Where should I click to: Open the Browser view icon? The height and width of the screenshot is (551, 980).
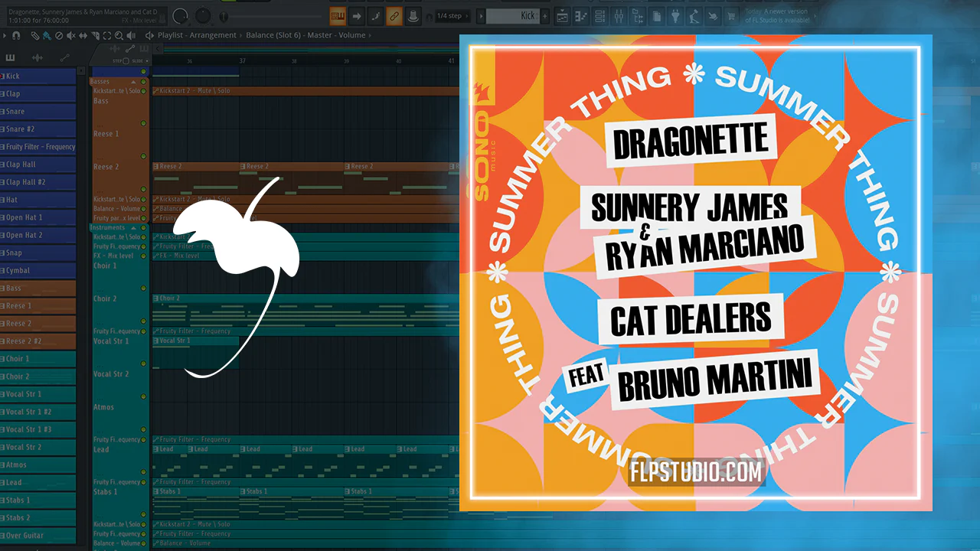639,15
